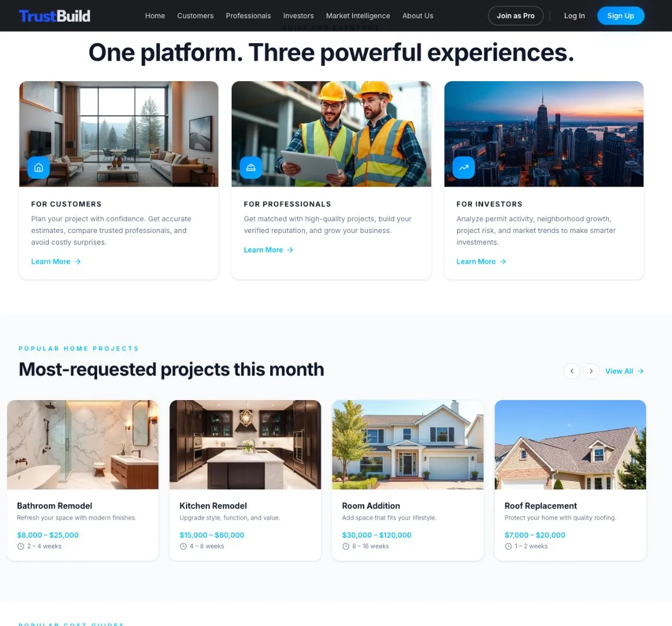Open the living room customers image

click(119, 134)
